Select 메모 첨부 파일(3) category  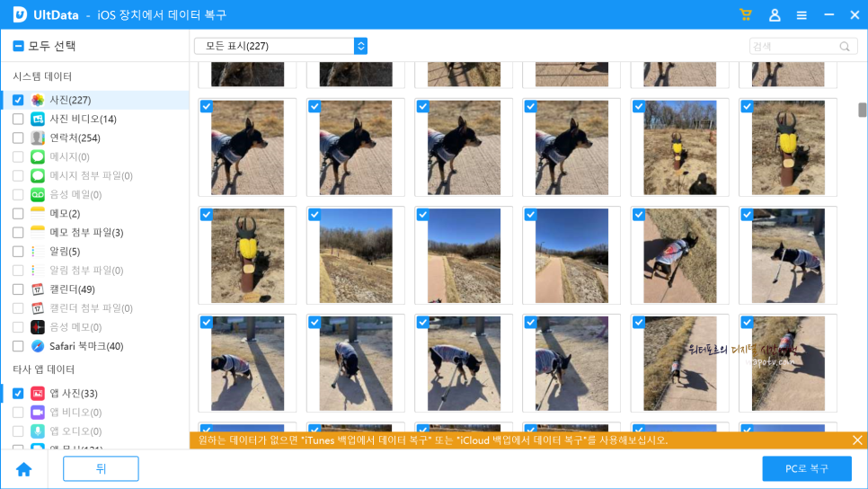coord(86,233)
